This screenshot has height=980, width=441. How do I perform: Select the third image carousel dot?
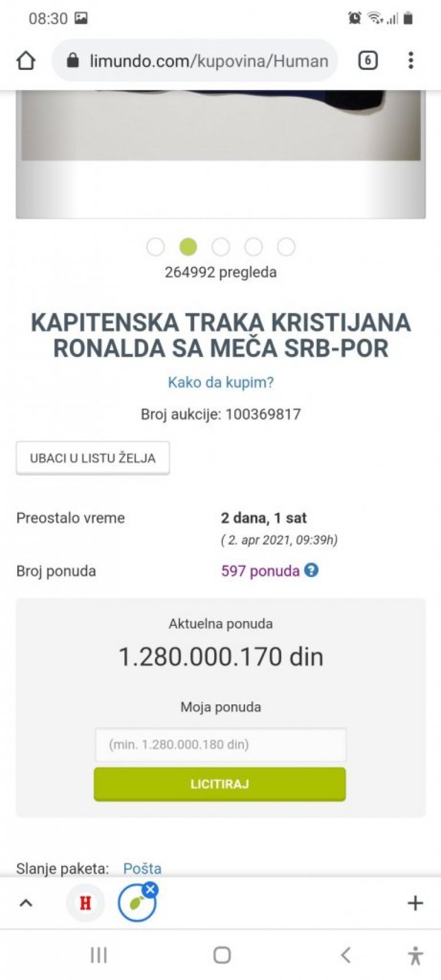[x=220, y=247]
